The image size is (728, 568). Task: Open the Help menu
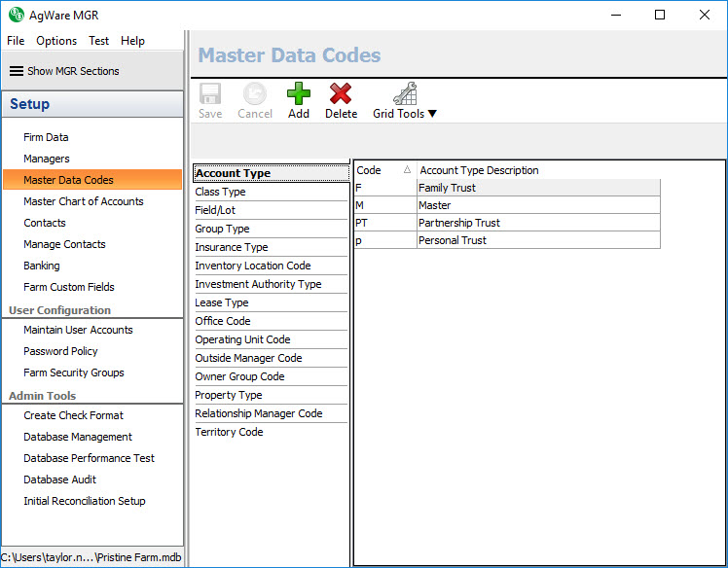[132, 41]
